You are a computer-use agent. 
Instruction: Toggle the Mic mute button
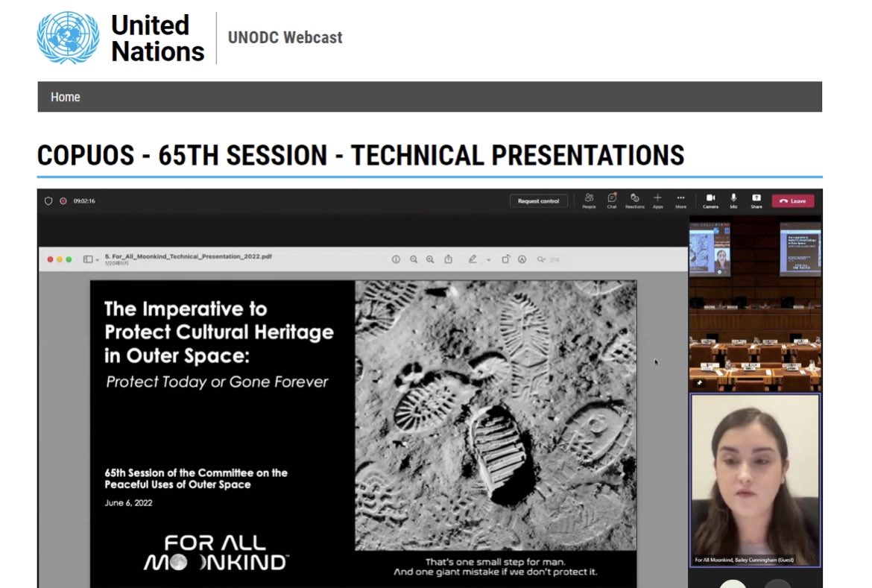[x=733, y=200]
